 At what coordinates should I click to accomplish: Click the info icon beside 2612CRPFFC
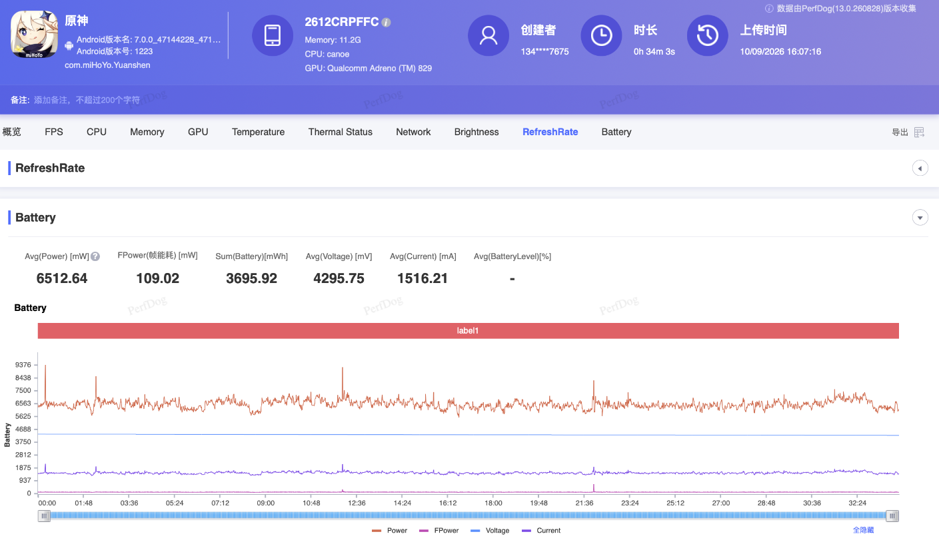pyautogui.click(x=387, y=22)
